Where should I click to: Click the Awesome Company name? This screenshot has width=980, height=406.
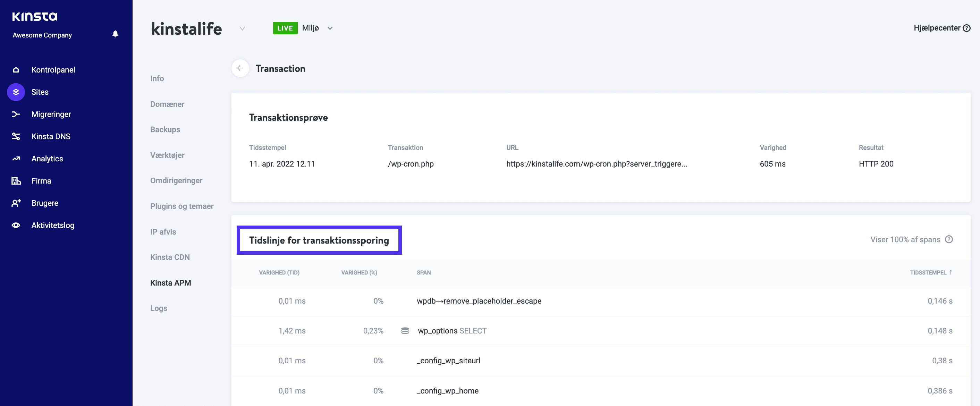[x=42, y=35]
